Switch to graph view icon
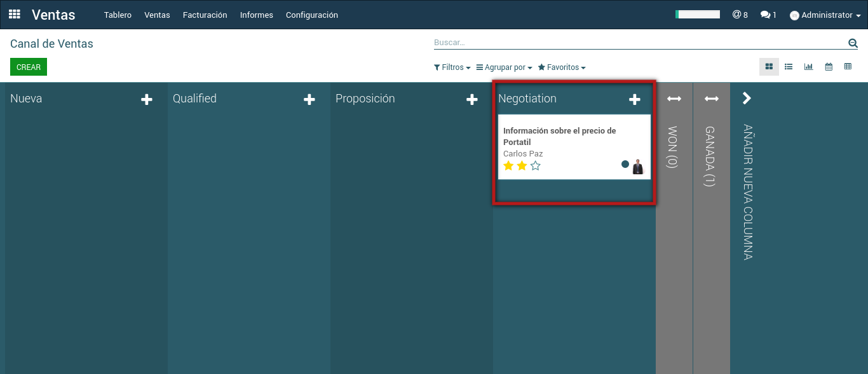This screenshot has height=374, width=868. click(808, 67)
